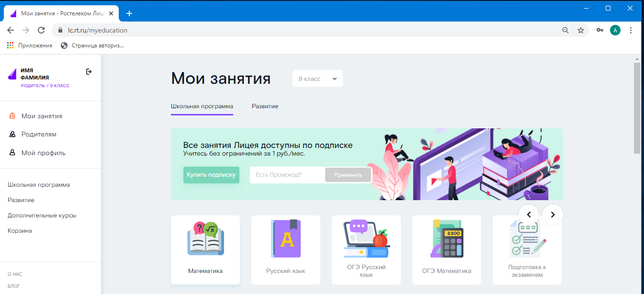Open Мои занятия in the sidebar
644x294 pixels.
[36, 116]
